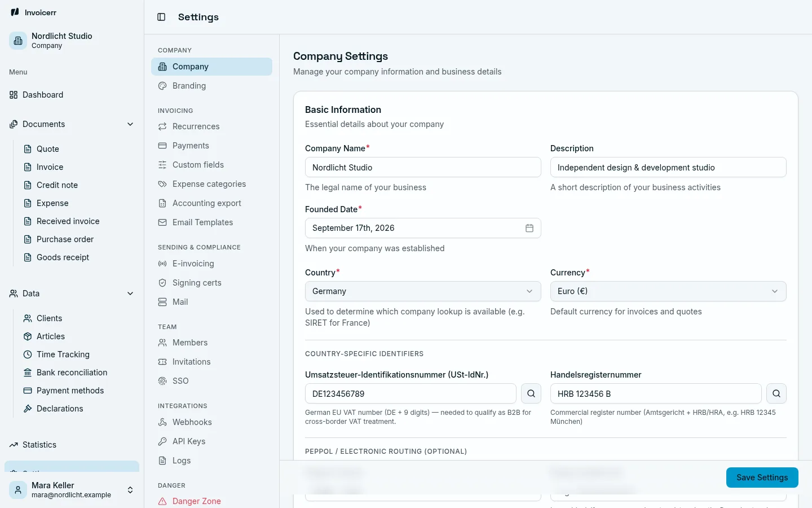
Task: Open Signing certs settings
Action: [x=211, y=283]
